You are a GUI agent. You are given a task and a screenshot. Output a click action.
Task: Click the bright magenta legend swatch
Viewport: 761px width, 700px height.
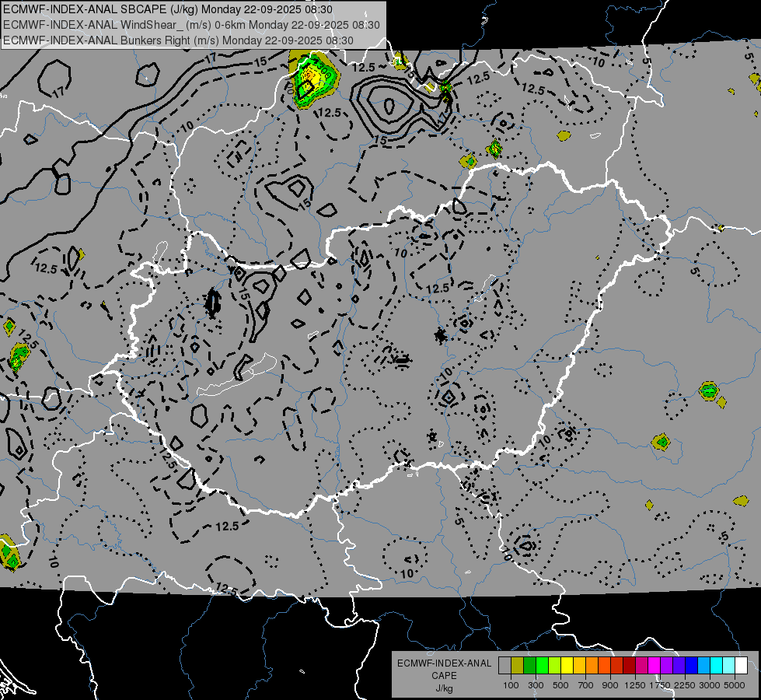tap(654, 666)
